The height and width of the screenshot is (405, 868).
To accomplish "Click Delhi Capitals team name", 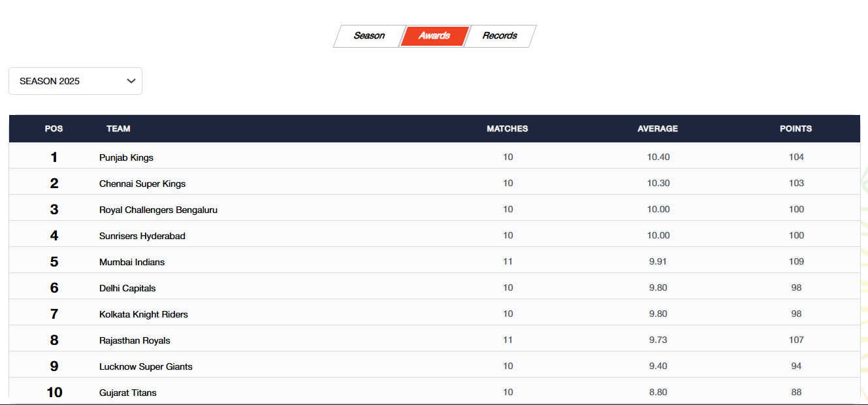I will click(x=127, y=288).
